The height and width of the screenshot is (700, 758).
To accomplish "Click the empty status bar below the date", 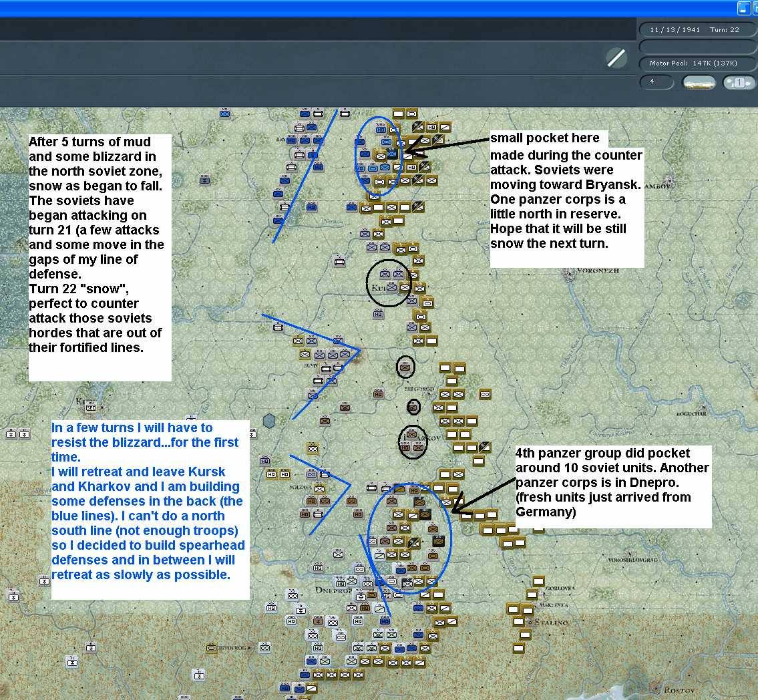I will pos(697,47).
